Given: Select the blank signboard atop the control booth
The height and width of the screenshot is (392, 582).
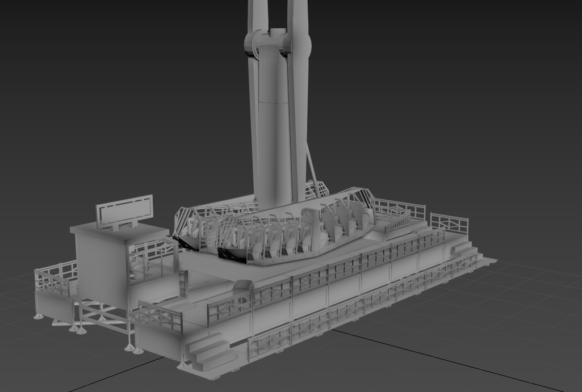Looking at the screenshot, I should click(x=125, y=212).
